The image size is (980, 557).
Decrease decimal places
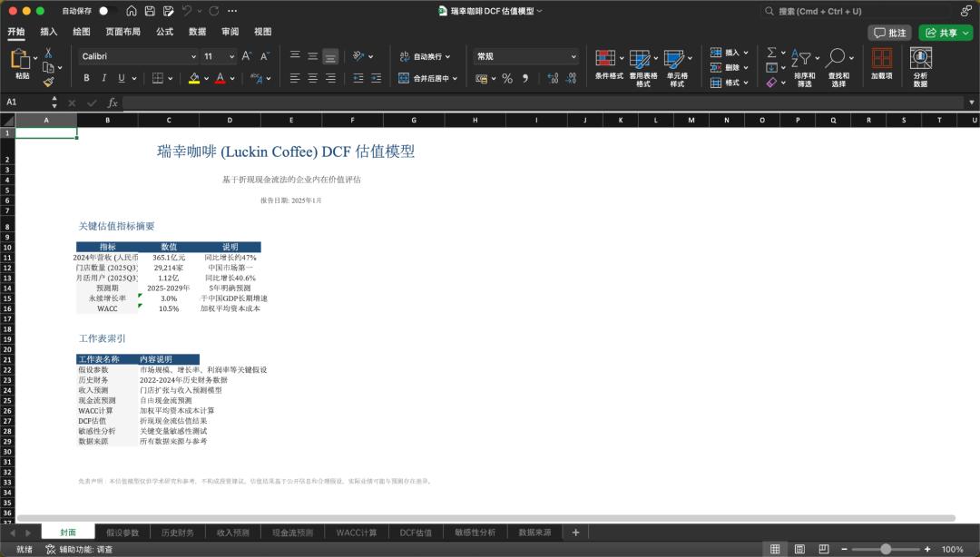pos(572,78)
